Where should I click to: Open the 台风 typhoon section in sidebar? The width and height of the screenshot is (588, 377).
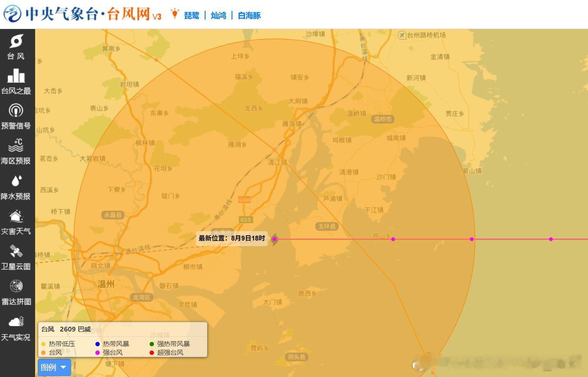(16, 47)
